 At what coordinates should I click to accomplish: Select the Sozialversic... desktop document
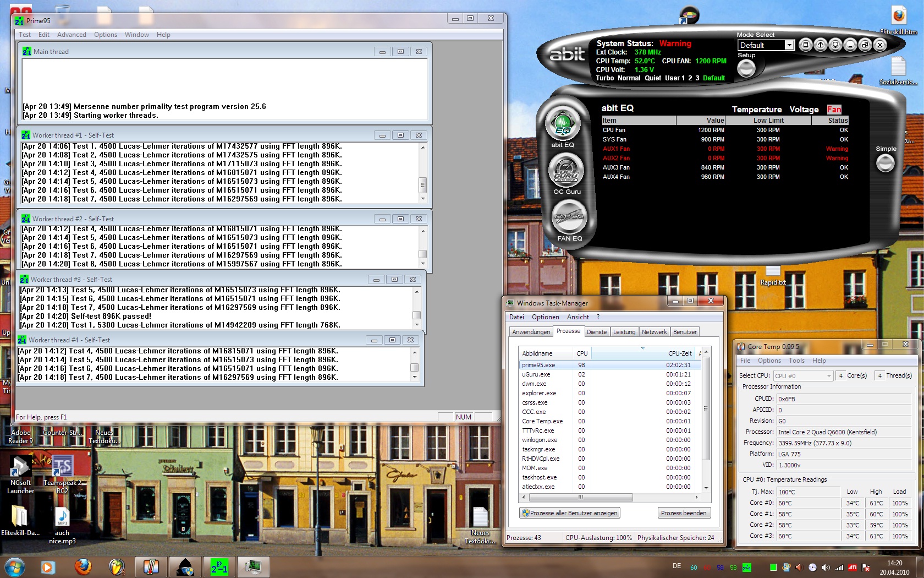[x=898, y=70]
